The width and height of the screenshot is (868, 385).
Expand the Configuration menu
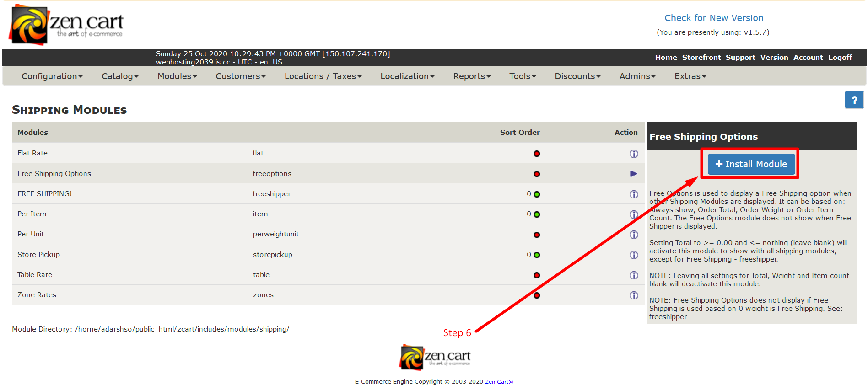click(x=52, y=76)
